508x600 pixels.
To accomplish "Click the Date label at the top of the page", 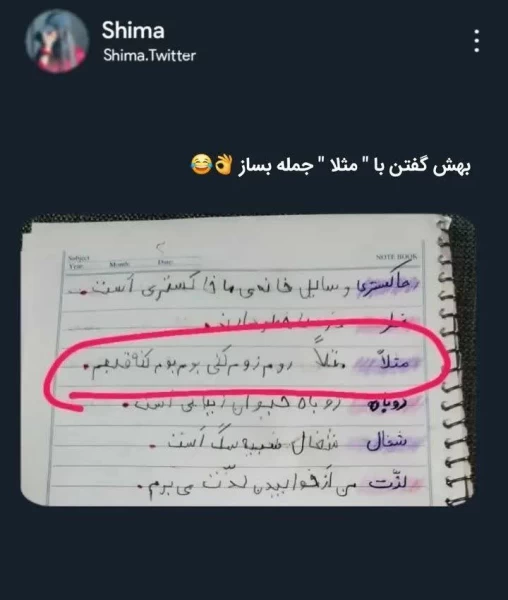I will (165, 262).
